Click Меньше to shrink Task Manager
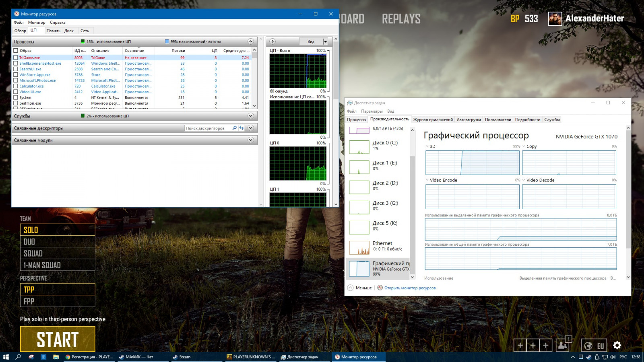 point(359,288)
